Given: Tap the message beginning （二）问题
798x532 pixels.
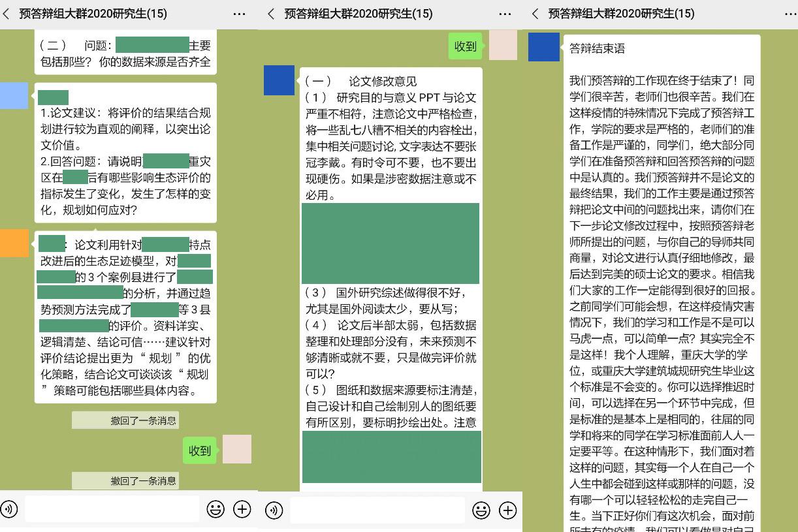Looking at the screenshot, I should pyautogui.click(x=125, y=54).
